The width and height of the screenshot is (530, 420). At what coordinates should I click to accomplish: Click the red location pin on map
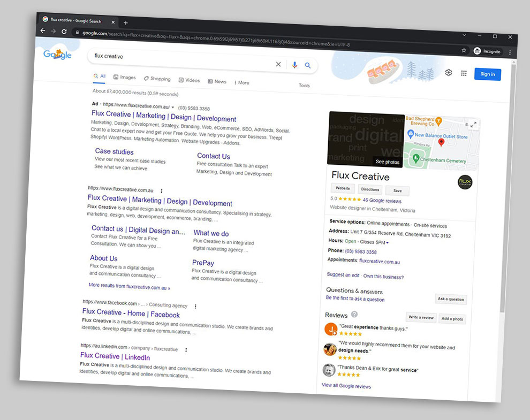point(441,142)
